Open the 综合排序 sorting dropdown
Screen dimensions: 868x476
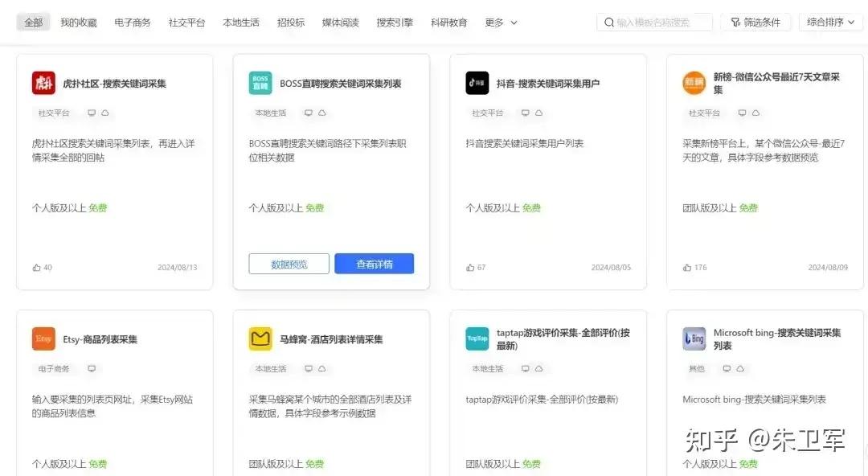830,23
